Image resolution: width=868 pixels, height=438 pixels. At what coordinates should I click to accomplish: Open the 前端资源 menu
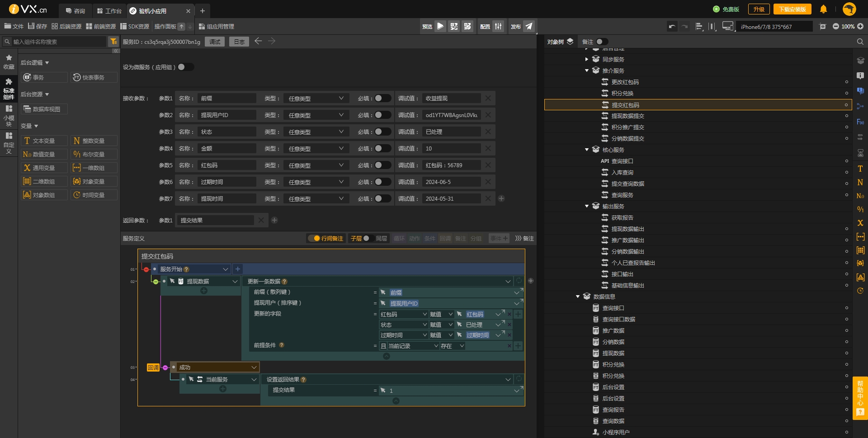[x=101, y=26]
